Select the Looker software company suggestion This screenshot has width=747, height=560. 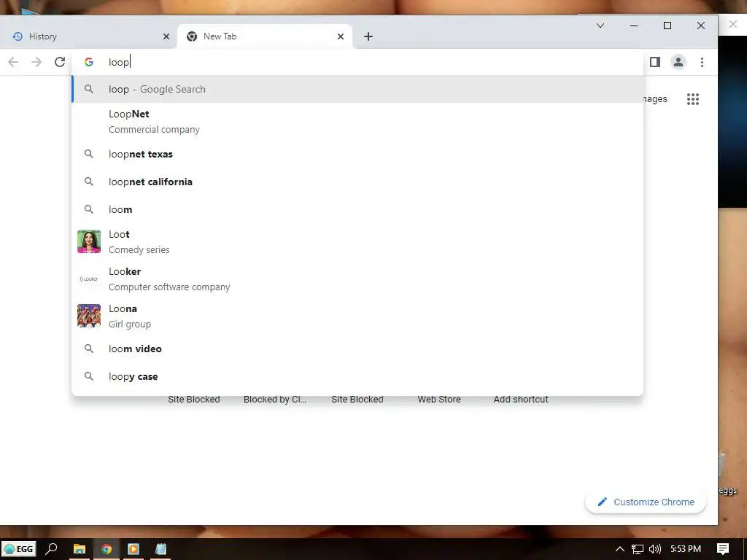pyautogui.click(x=357, y=279)
